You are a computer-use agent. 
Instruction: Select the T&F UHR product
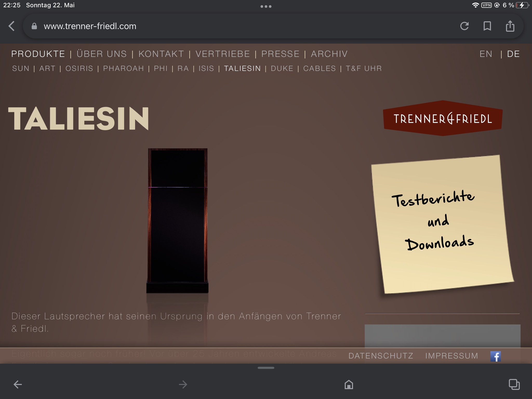(364, 68)
